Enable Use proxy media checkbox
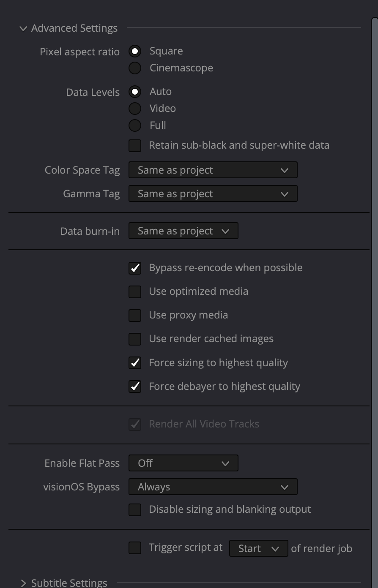This screenshot has height=588, width=378. (135, 316)
